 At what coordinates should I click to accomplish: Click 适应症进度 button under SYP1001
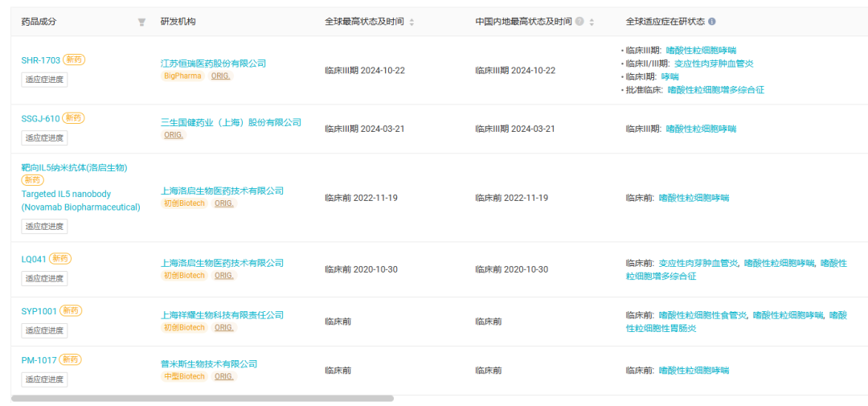click(x=44, y=330)
